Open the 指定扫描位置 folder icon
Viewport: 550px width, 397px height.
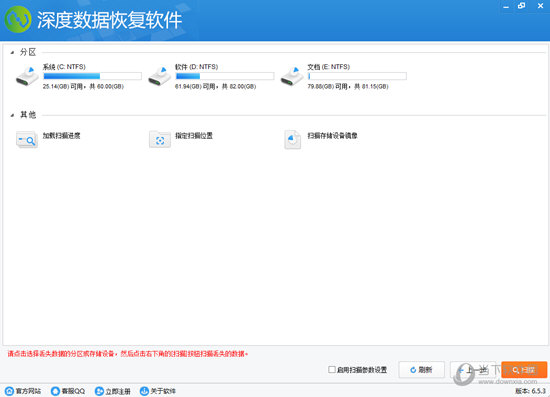[160, 140]
